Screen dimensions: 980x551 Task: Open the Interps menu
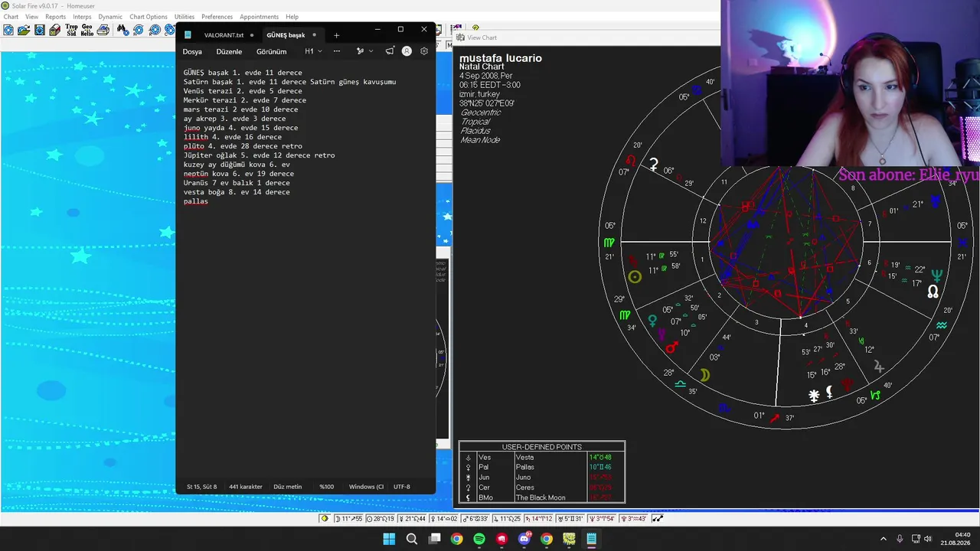(x=82, y=16)
